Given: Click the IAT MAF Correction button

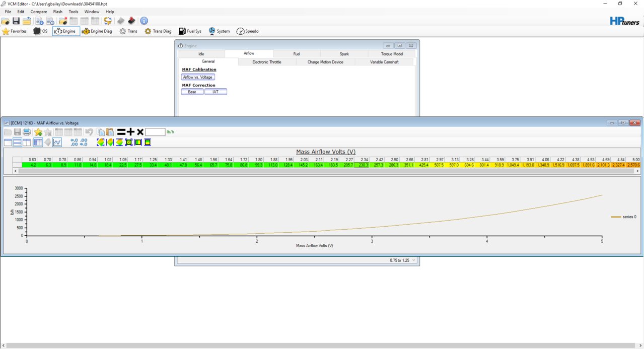Looking at the screenshot, I should 216,92.
